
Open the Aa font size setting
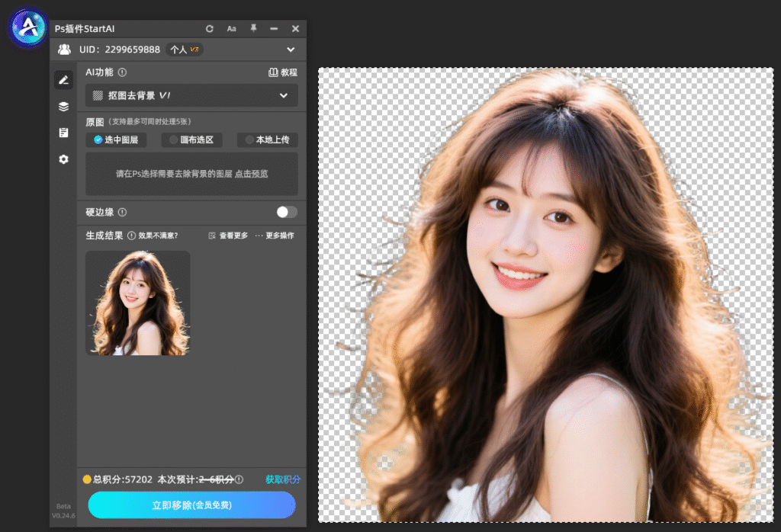click(231, 29)
